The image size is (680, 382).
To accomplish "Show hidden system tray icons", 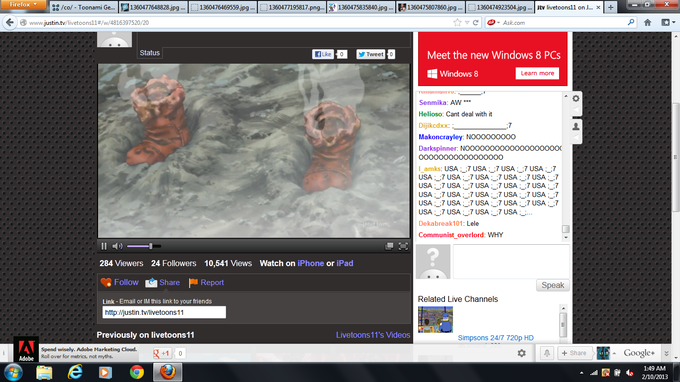I will [x=582, y=373].
